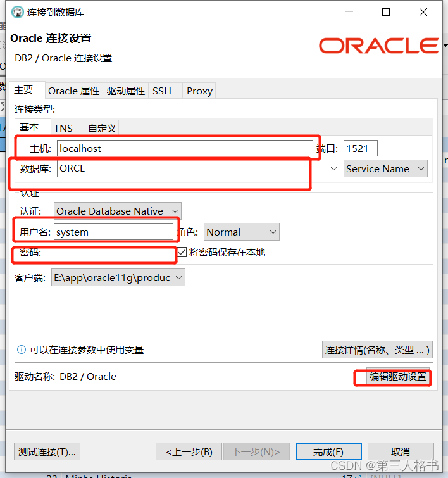Open the Oracle Database Native authentication dropdown
448x478 pixels.
118,211
